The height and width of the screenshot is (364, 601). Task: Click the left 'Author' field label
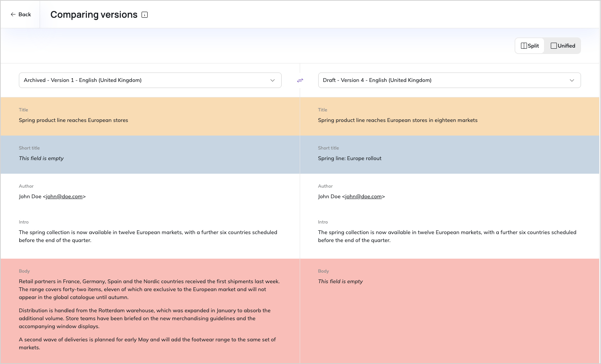point(26,186)
